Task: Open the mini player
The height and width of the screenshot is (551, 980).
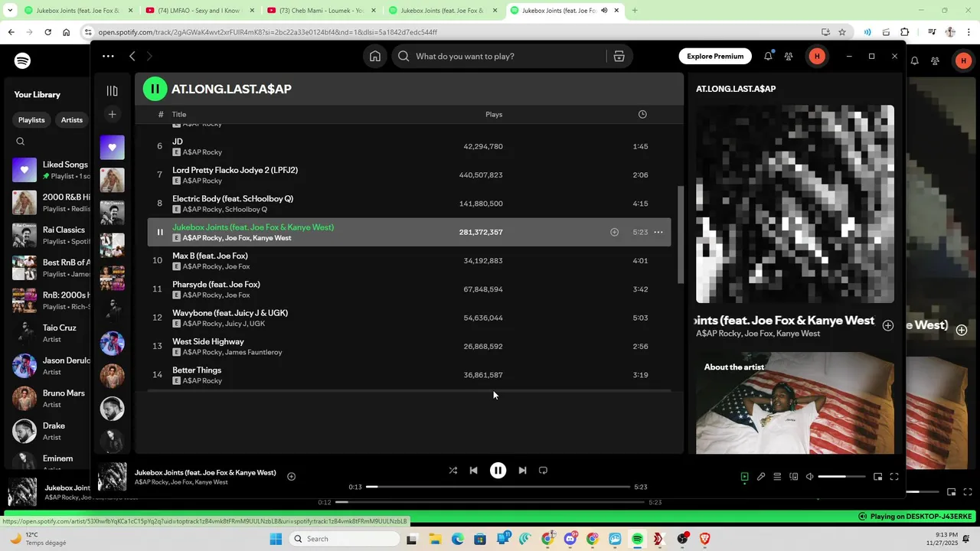Action: coord(877,476)
